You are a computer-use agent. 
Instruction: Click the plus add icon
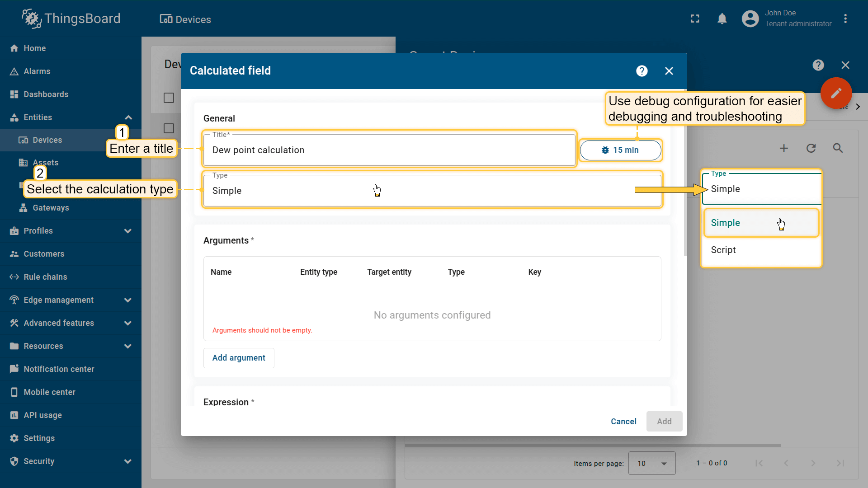pos(784,148)
